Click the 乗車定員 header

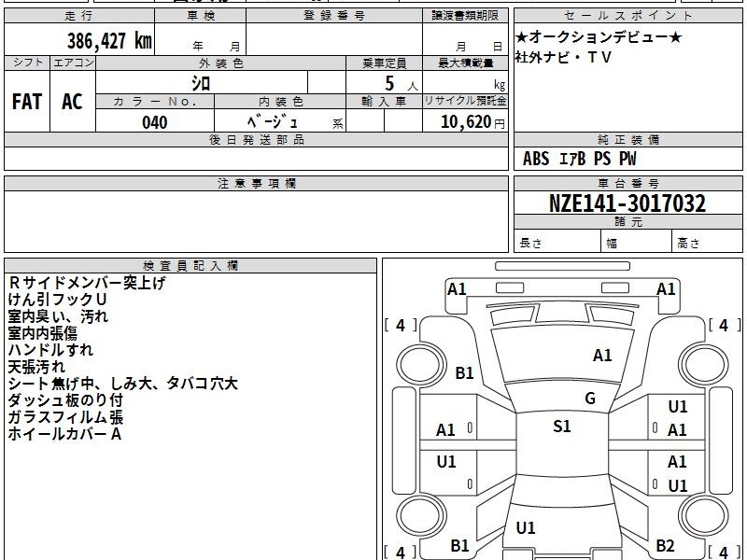pyautogui.click(x=384, y=63)
